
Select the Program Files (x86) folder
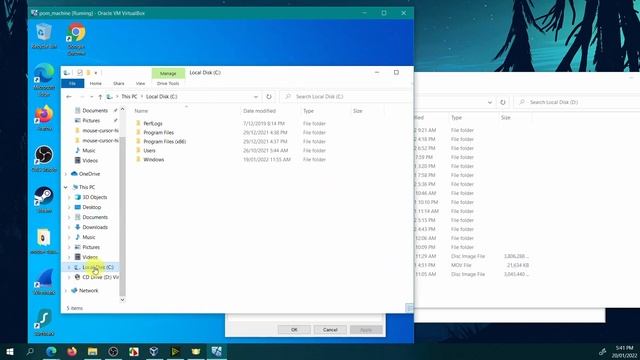click(164, 141)
